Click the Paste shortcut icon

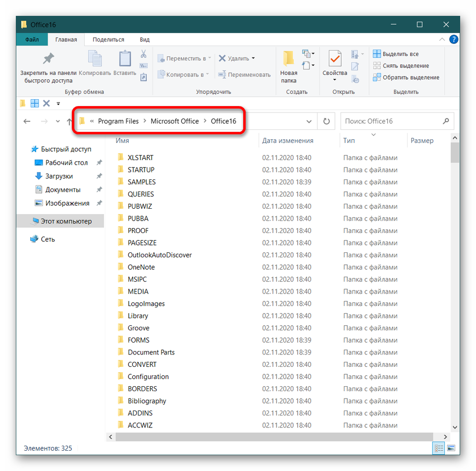tap(144, 77)
